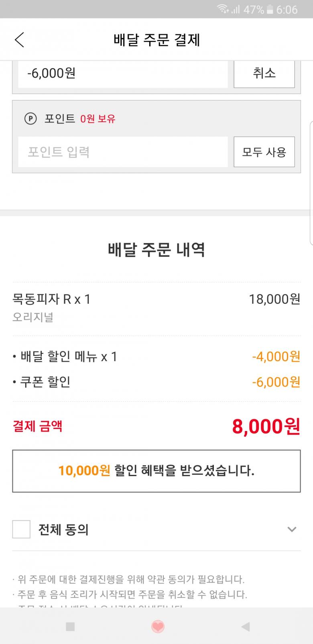This screenshot has height=644, width=313.
Task: Tap the battery indicator in status bar
Action: (270, 9)
